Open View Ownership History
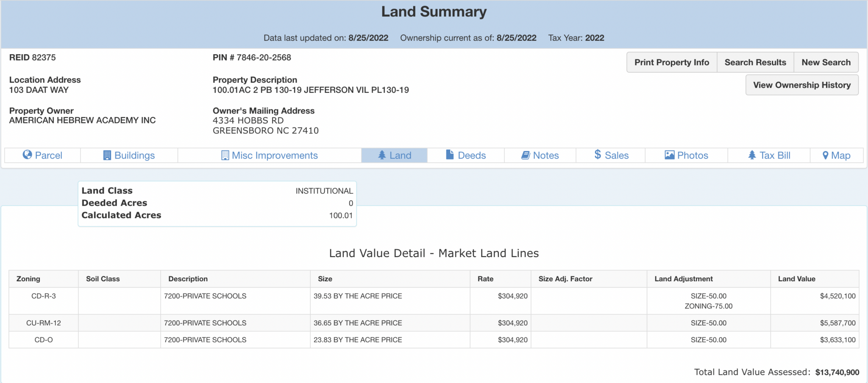Screen dimensions: 868x383 801,85
